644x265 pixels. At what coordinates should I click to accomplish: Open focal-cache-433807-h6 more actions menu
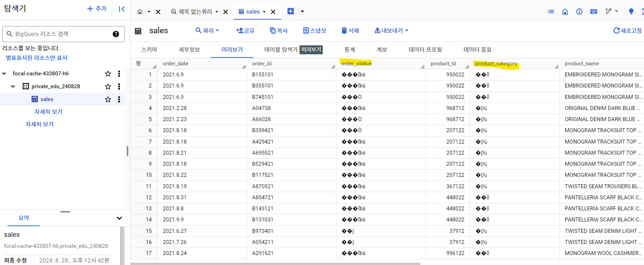pyautogui.click(x=119, y=74)
